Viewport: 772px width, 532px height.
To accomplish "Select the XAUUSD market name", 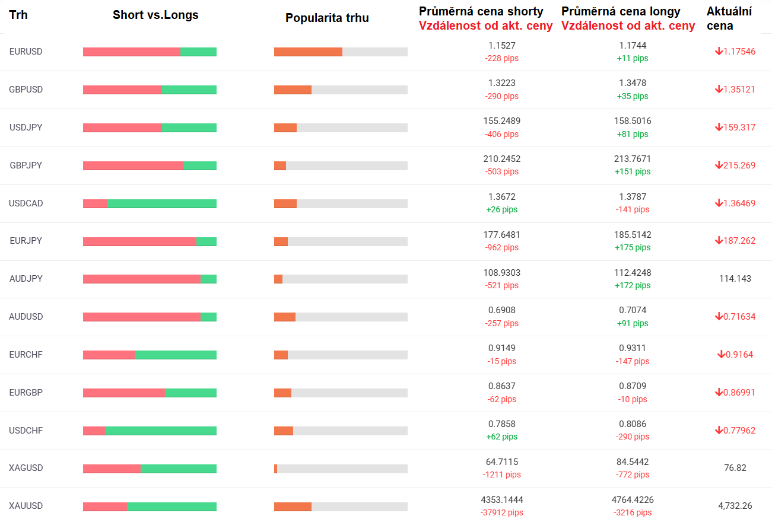I will click(26, 506).
